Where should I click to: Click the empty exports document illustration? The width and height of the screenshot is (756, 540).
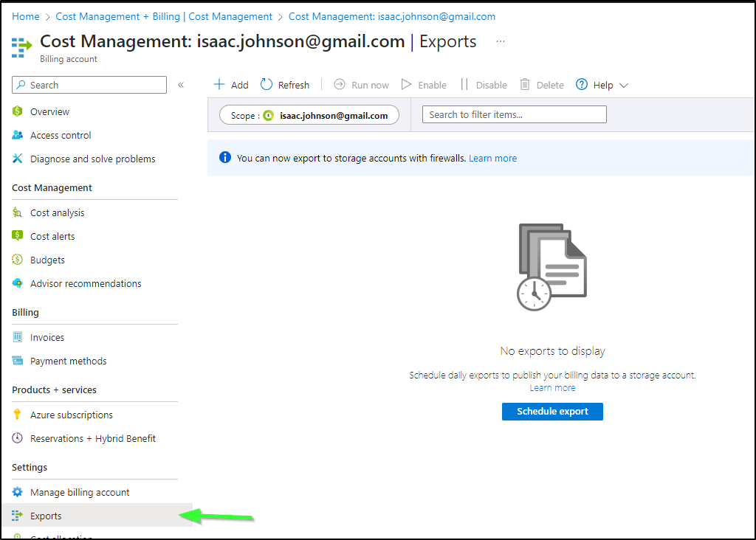coord(551,267)
